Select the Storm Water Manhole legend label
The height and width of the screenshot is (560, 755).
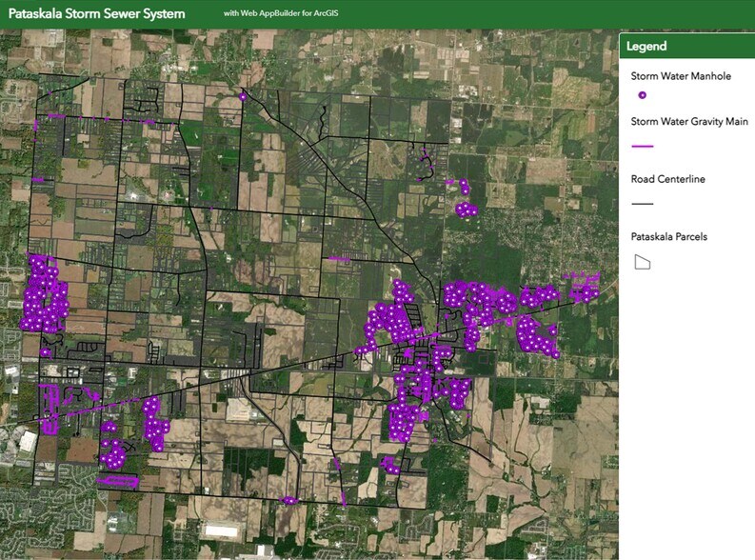coord(681,76)
